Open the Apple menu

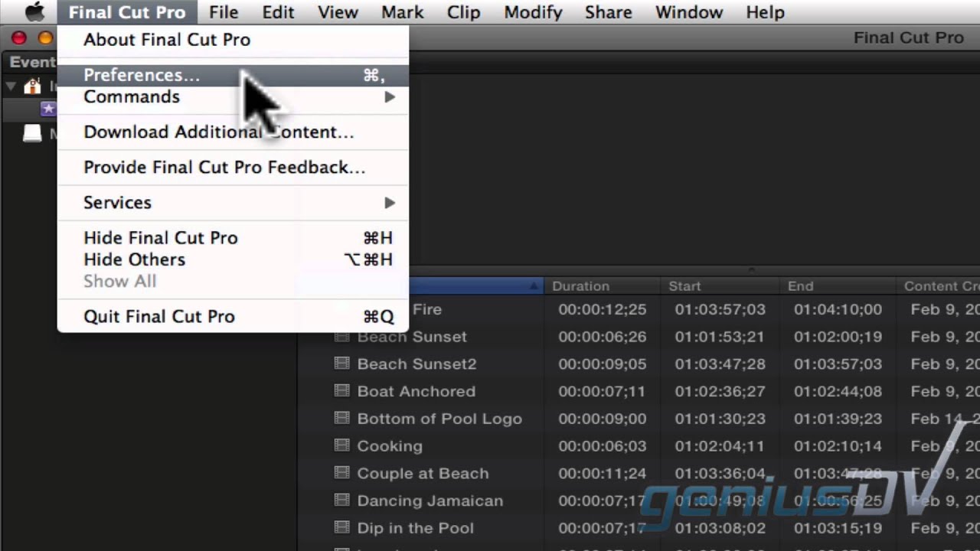[35, 12]
